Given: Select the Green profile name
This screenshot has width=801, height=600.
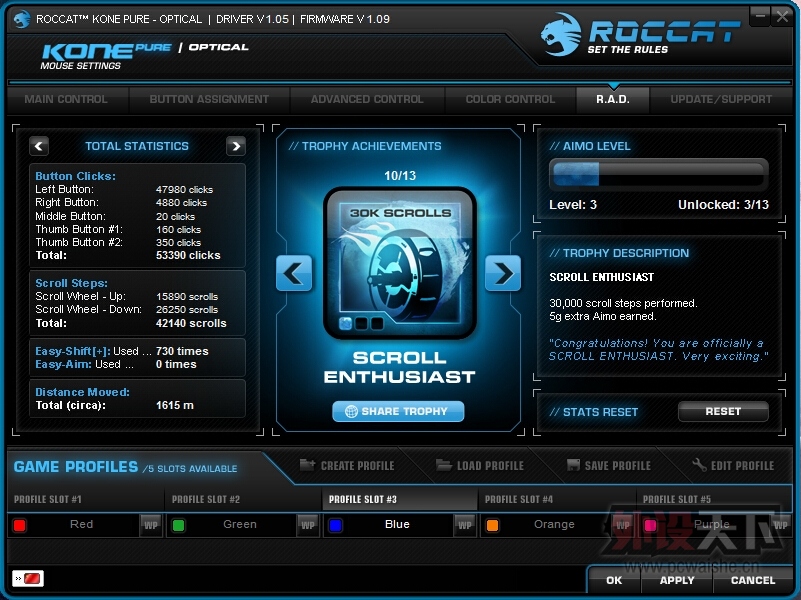Looking at the screenshot, I should [x=240, y=524].
